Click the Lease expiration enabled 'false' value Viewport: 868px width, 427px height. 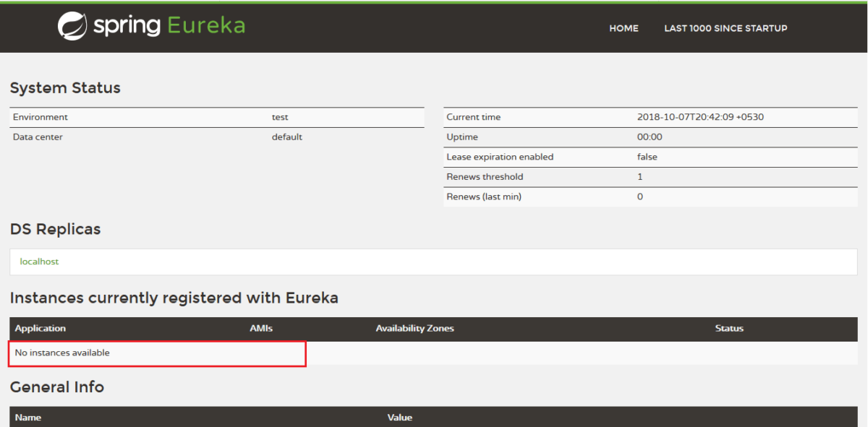pyautogui.click(x=647, y=157)
